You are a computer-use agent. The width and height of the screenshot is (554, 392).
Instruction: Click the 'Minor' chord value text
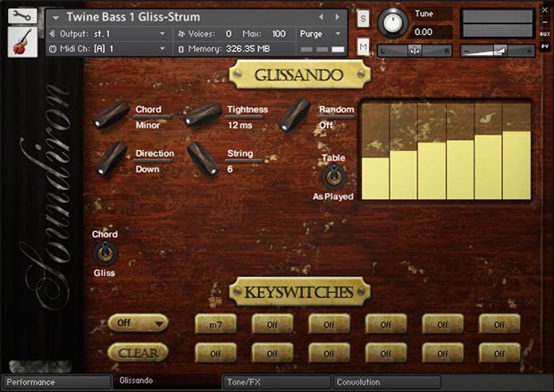pos(147,125)
